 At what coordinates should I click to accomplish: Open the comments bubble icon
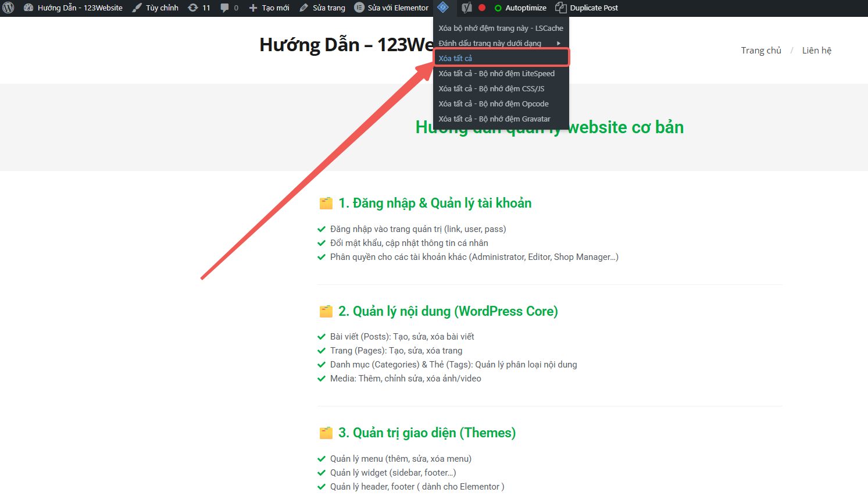[x=229, y=8]
